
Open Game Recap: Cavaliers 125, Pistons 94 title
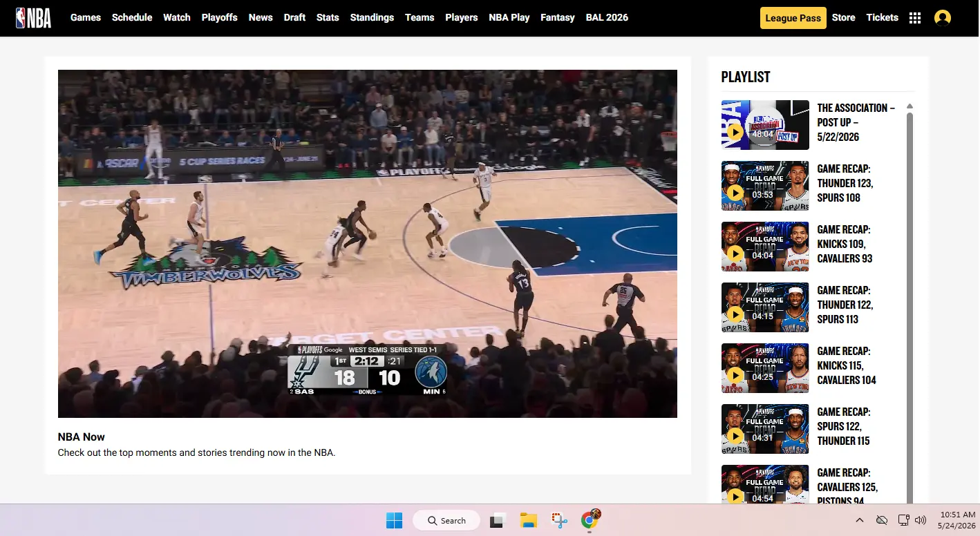click(847, 487)
